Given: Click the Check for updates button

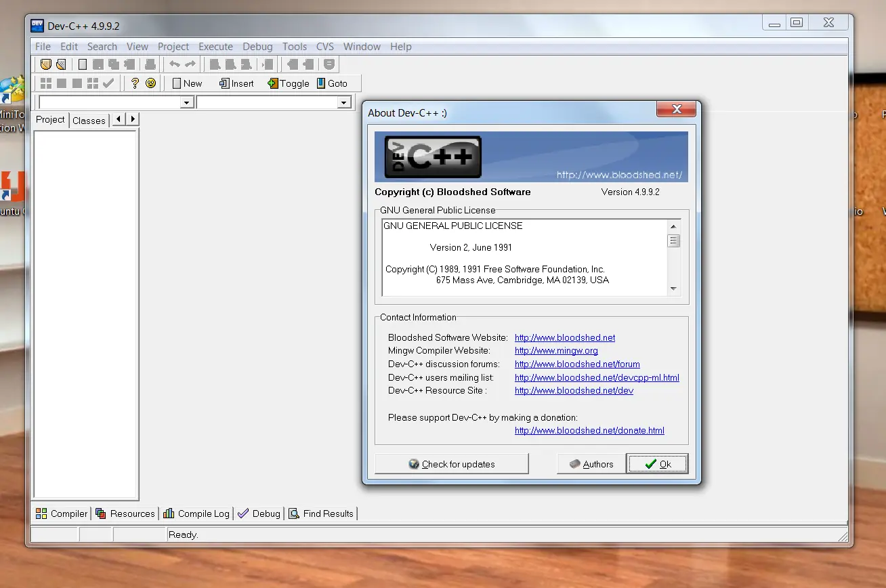Looking at the screenshot, I should pos(452,464).
